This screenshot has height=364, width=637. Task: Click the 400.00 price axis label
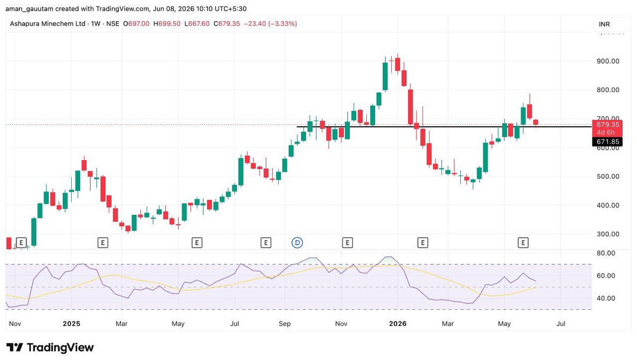608,205
